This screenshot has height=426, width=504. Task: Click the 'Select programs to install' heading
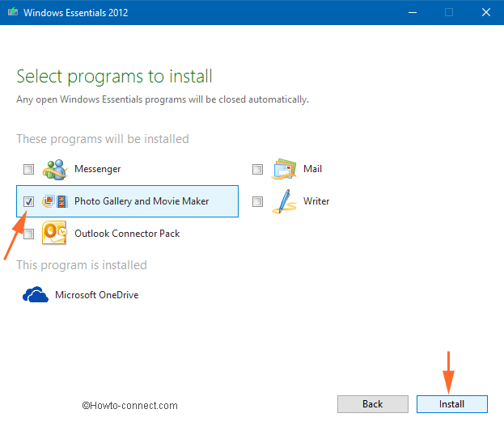114,77
